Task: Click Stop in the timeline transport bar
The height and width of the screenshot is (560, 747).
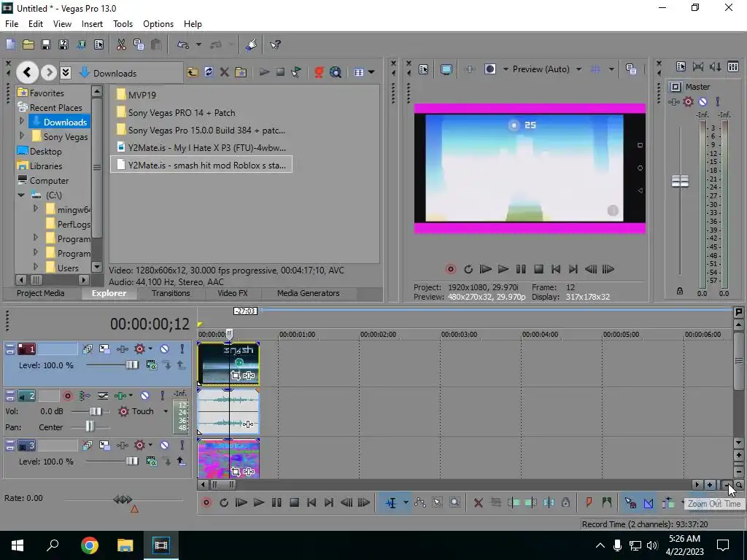Action: (295, 502)
